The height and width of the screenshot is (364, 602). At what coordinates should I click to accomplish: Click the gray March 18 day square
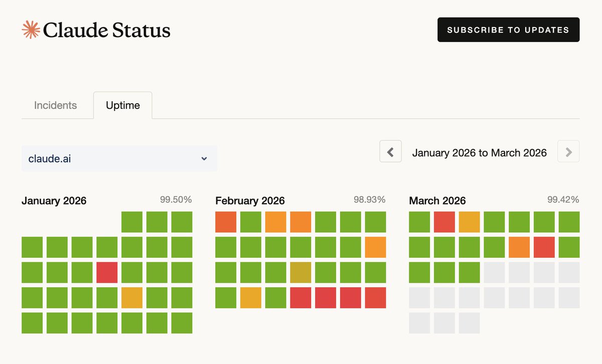(x=494, y=272)
